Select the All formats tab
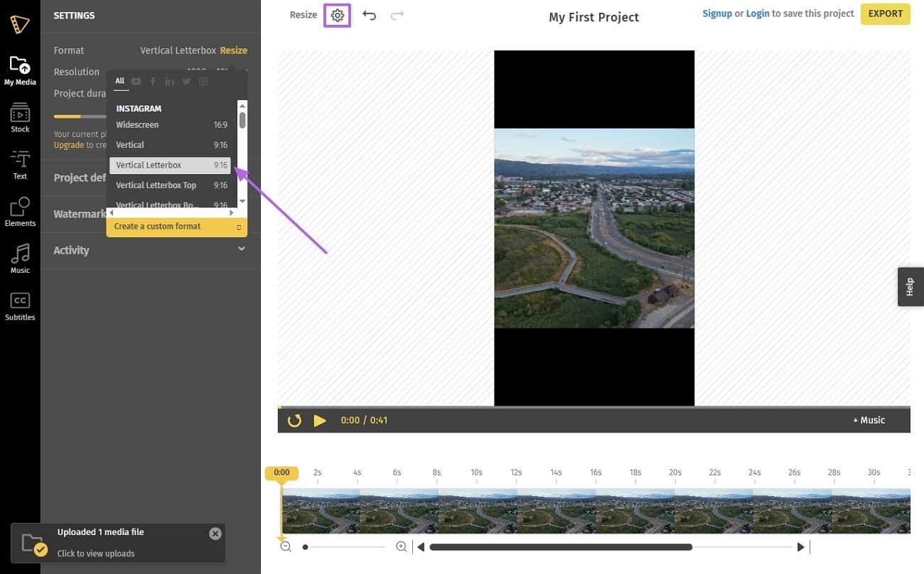Image resolution: width=924 pixels, height=574 pixels. pos(120,82)
